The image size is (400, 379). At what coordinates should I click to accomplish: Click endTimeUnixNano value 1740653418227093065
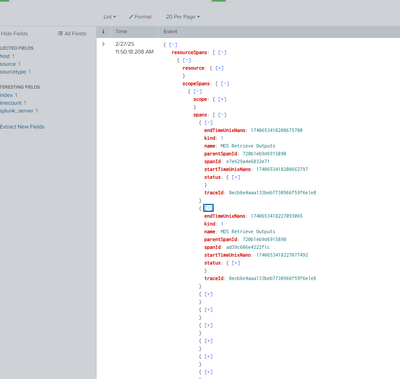click(277, 216)
